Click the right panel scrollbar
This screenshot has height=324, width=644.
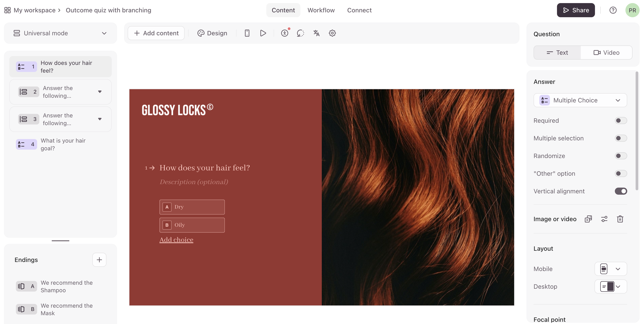tap(637, 131)
